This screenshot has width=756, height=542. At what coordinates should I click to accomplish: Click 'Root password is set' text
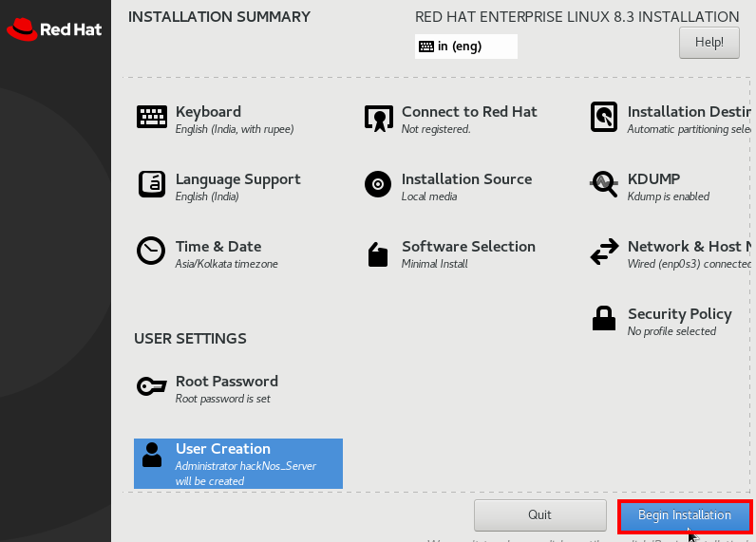click(223, 399)
